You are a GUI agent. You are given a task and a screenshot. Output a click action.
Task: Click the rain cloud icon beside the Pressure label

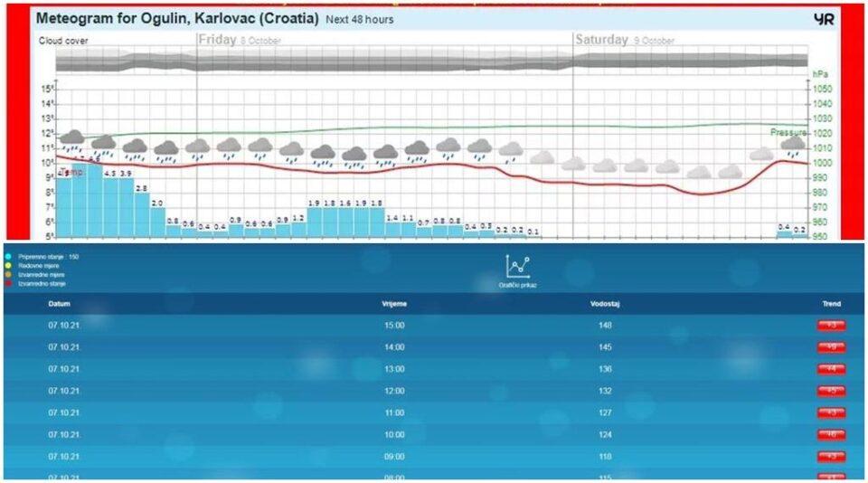pyautogui.click(x=793, y=146)
